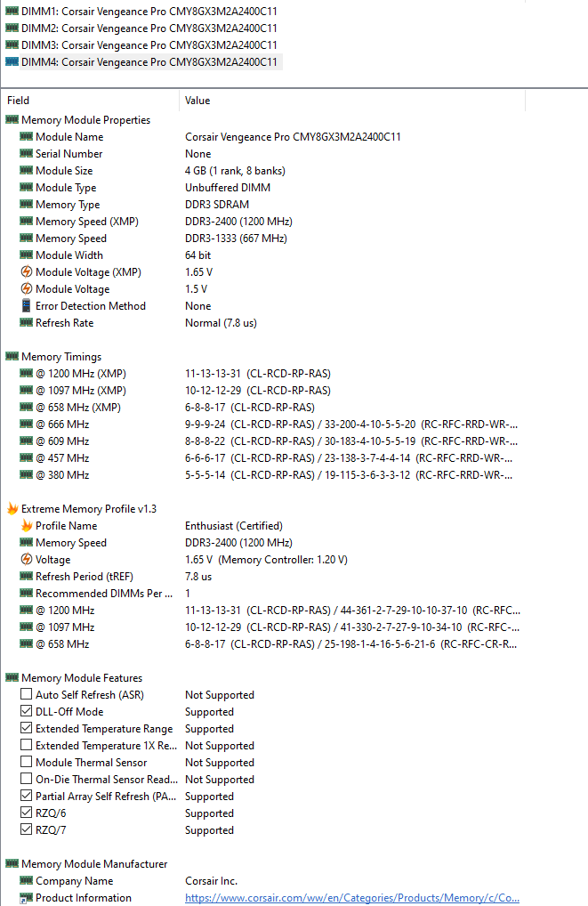Click the Product Information link icon
This screenshot has width=588, height=906.
click(x=26, y=897)
